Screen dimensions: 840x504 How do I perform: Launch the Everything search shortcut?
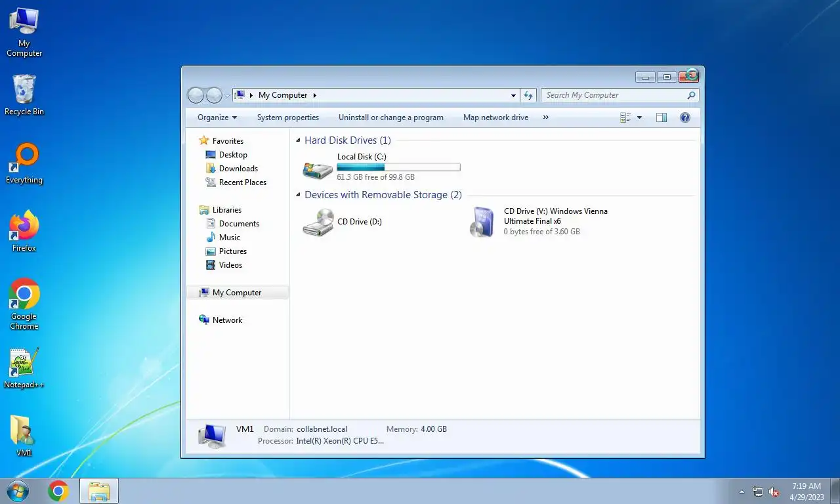[24, 163]
